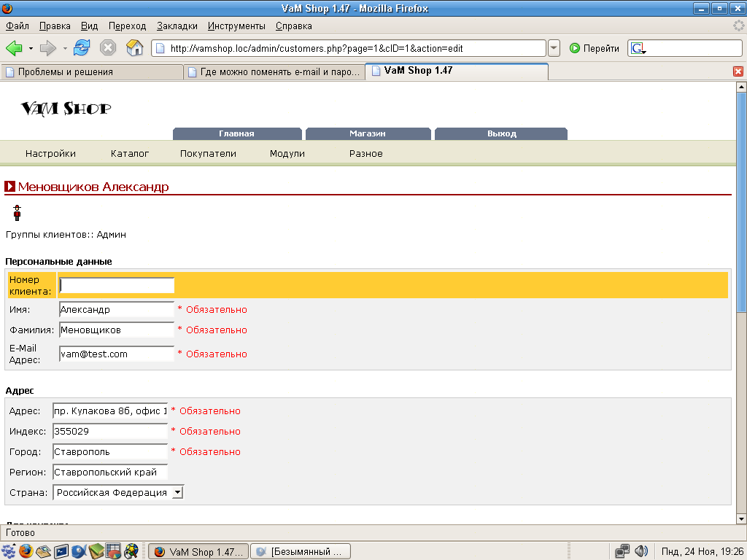
Task: Open the Файл menu
Action: click(x=18, y=26)
